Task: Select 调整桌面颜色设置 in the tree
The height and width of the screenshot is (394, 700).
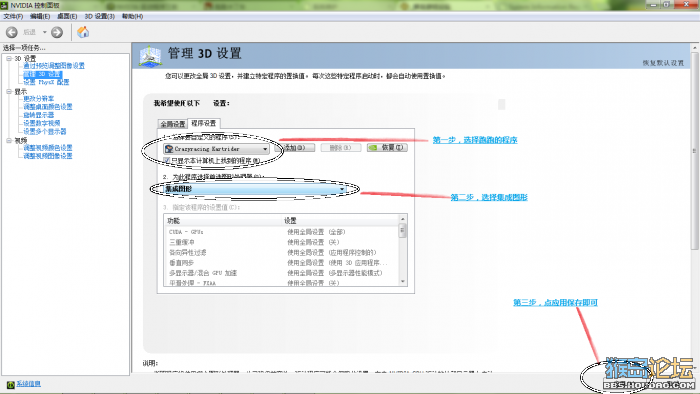Action: [48, 107]
